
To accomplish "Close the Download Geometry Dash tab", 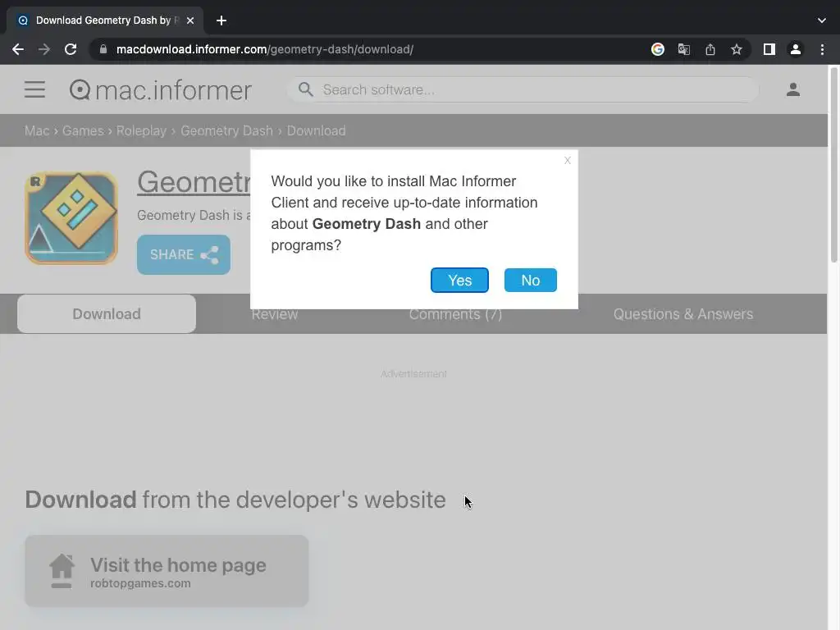I will pyautogui.click(x=190, y=21).
